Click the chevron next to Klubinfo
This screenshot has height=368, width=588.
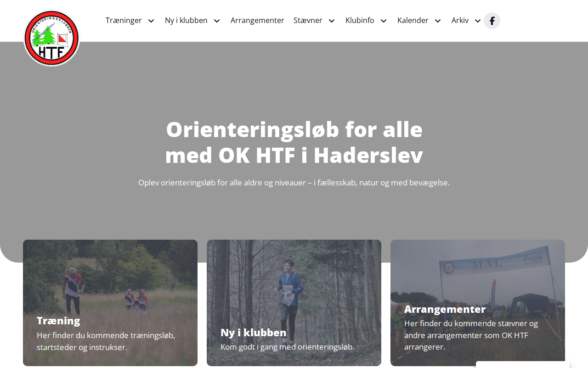(384, 21)
